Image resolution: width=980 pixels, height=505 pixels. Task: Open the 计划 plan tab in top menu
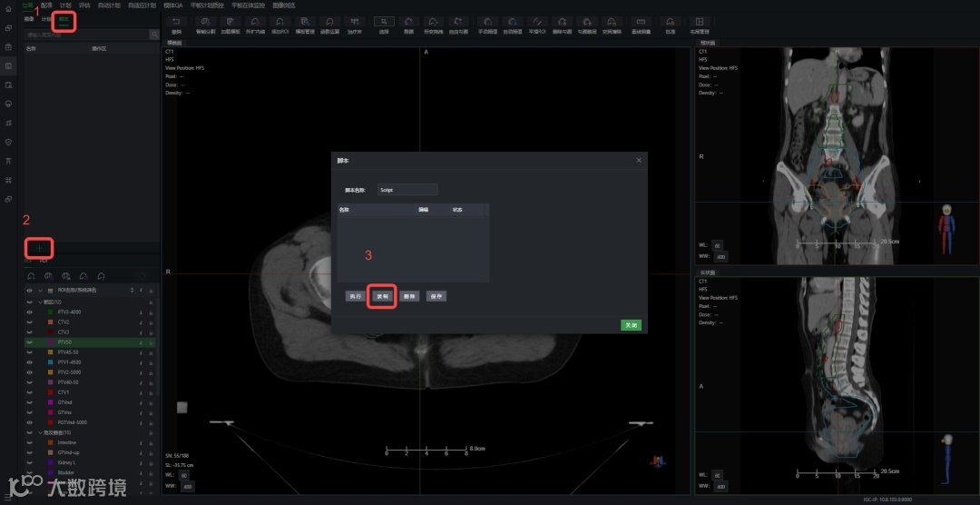[65, 5]
